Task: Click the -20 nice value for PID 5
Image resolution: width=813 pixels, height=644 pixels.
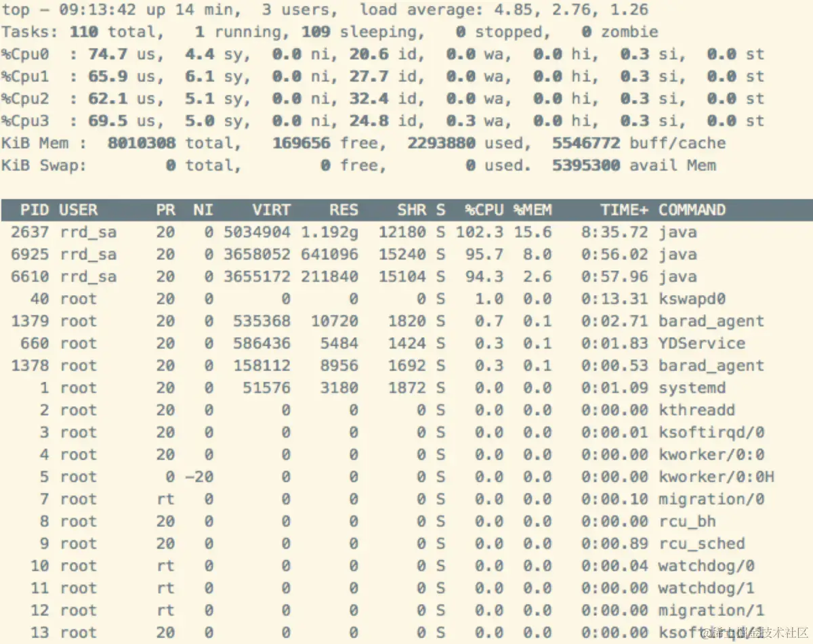Action: [x=199, y=477]
